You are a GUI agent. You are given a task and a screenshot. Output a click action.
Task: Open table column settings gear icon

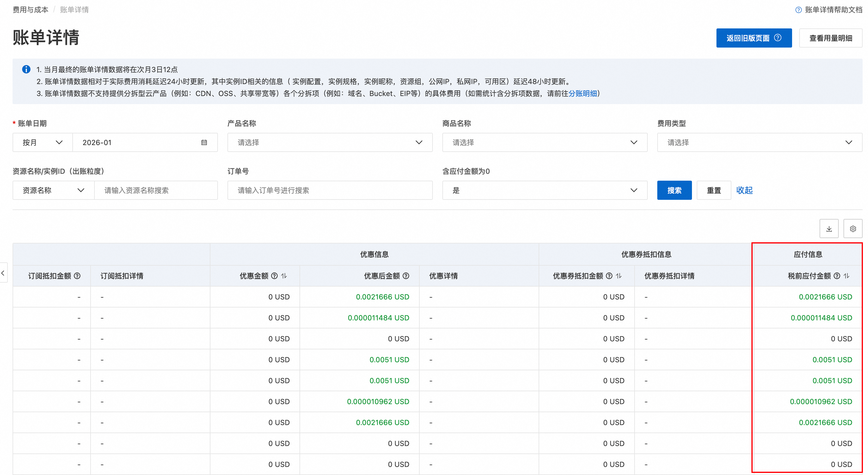852,229
